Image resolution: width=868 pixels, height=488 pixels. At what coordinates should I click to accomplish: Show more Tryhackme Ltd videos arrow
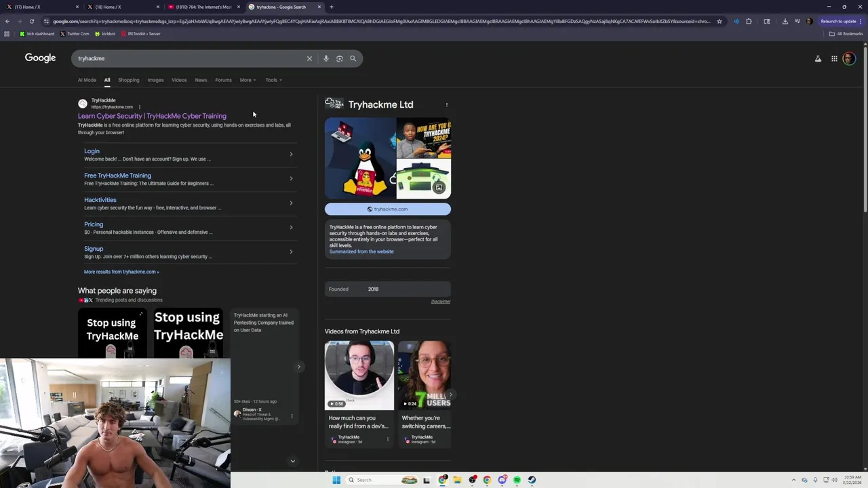[450, 394]
